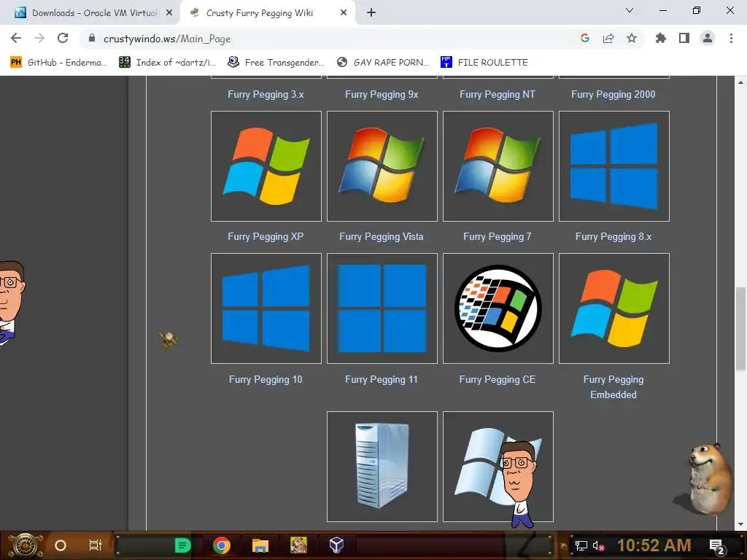The height and width of the screenshot is (560, 747).
Task: Open the Furry Pegging Vista text link
Action: tap(382, 237)
